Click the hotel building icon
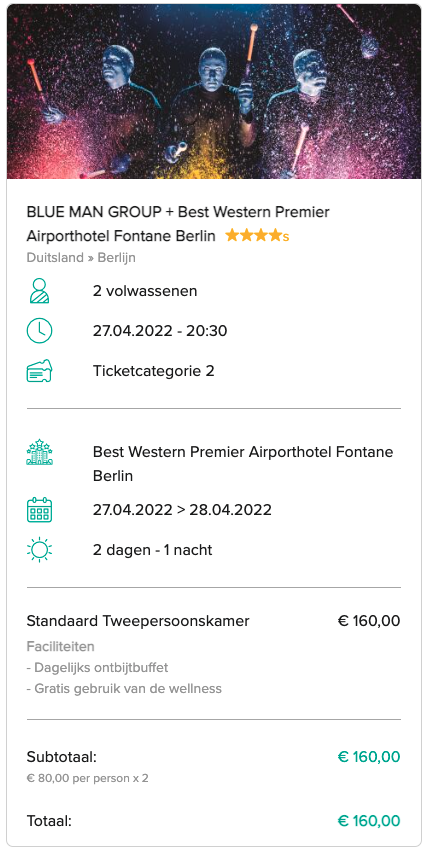The width and height of the screenshot is (429, 852). (39, 453)
